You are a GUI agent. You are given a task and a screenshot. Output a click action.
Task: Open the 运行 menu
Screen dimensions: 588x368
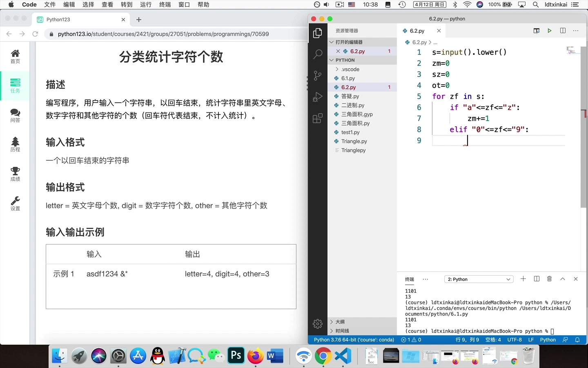coord(146,4)
